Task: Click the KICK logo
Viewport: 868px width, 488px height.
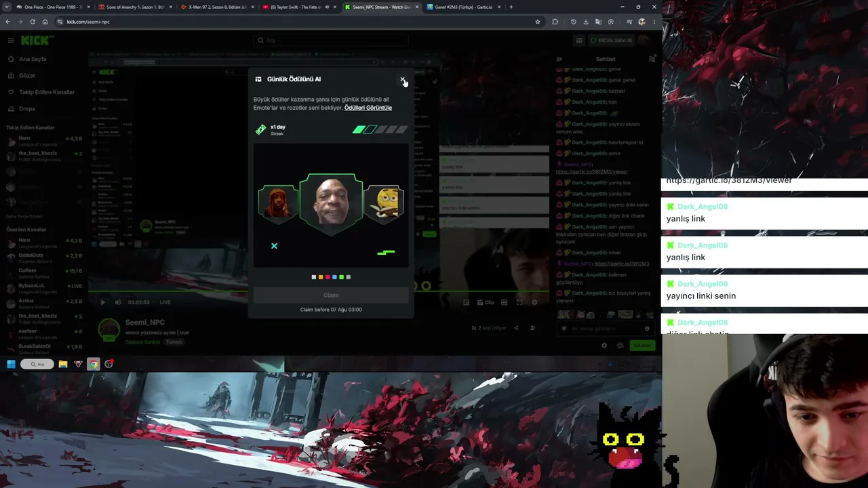Action: [x=37, y=41]
